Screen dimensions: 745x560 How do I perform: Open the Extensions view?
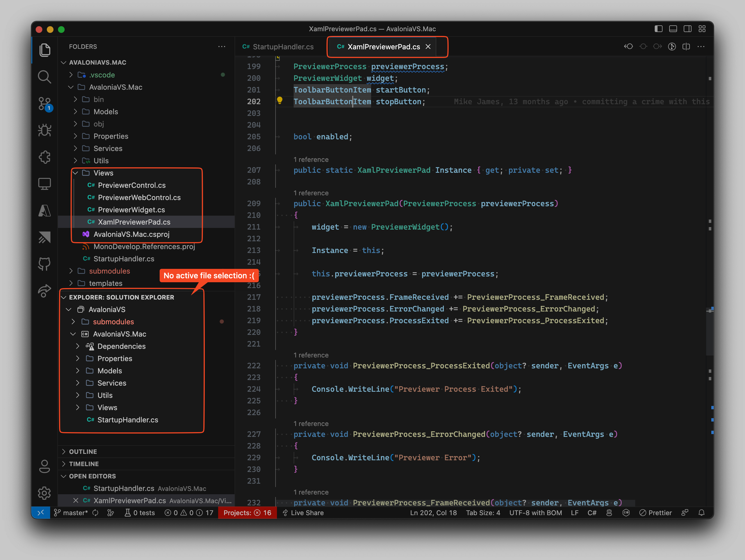45,157
